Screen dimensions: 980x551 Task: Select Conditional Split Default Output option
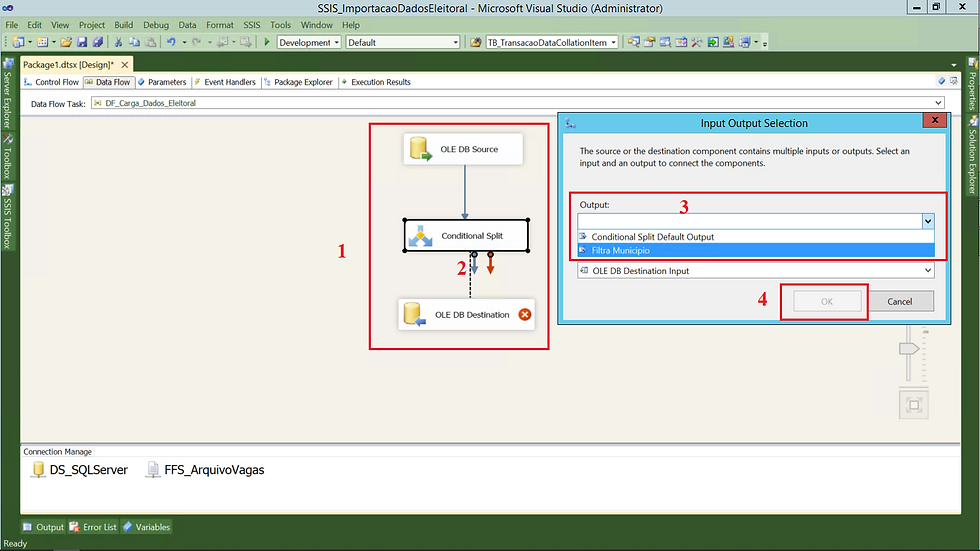tap(756, 237)
